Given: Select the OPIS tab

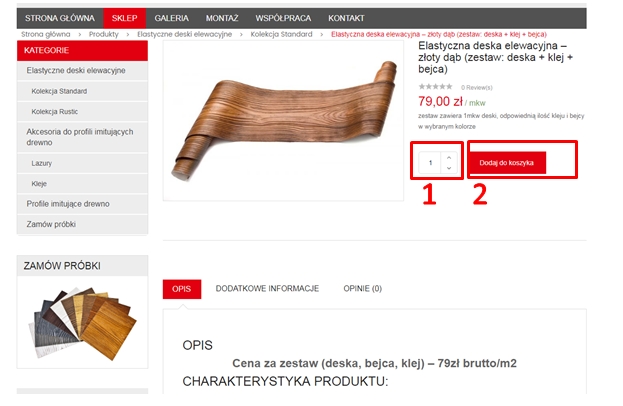Looking at the screenshot, I should 182,289.
